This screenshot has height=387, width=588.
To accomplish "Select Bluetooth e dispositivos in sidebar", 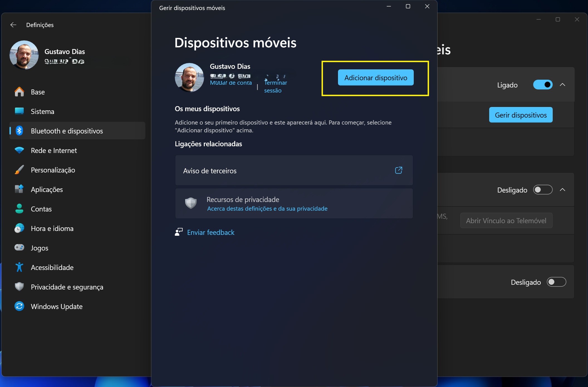I will pyautogui.click(x=67, y=131).
